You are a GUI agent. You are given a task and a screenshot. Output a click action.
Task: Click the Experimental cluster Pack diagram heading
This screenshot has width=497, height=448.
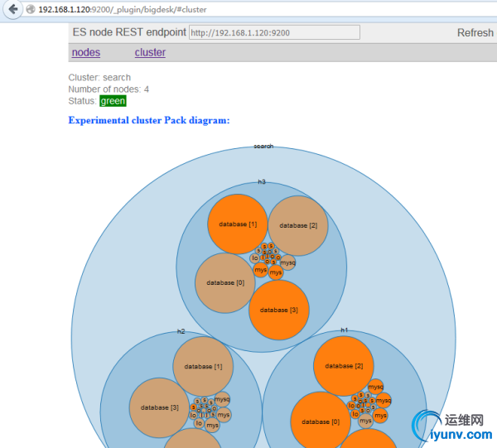[148, 120]
